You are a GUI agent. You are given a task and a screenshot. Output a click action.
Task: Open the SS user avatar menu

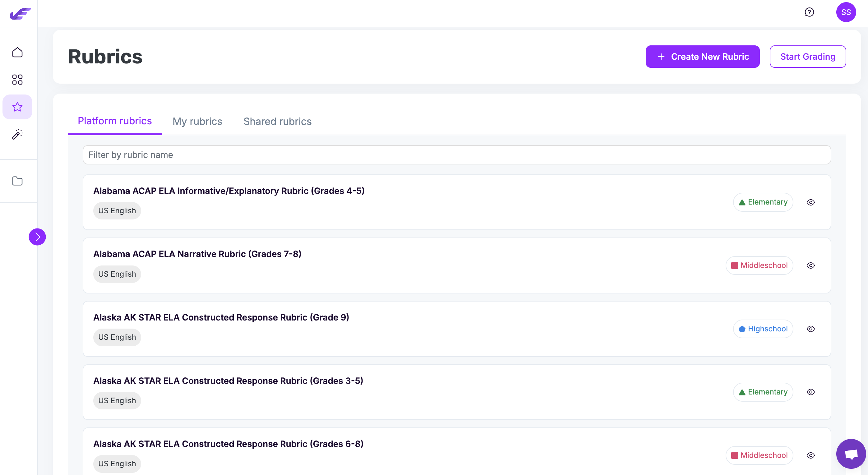tap(846, 12)
